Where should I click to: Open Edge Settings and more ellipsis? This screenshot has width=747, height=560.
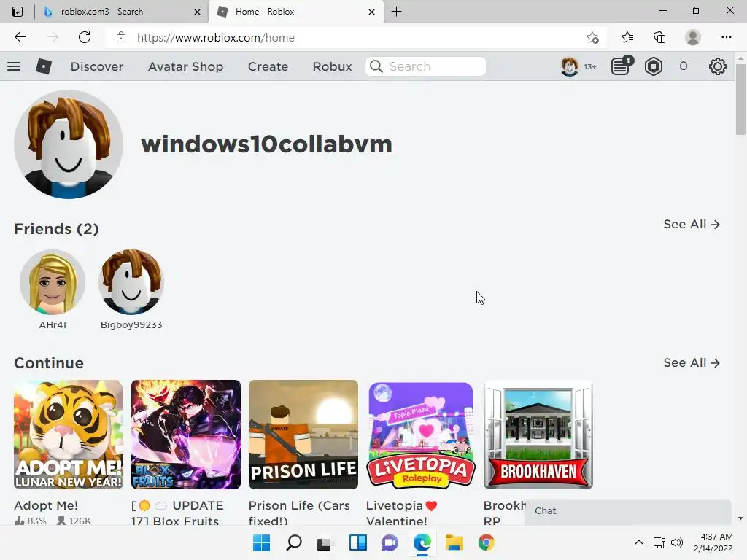(726, 37)
